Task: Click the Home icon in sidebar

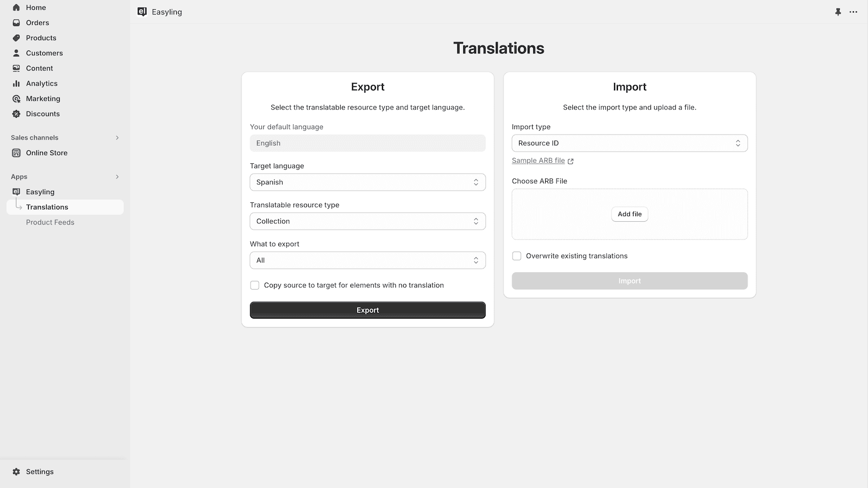Action: (x=16, y=8)
